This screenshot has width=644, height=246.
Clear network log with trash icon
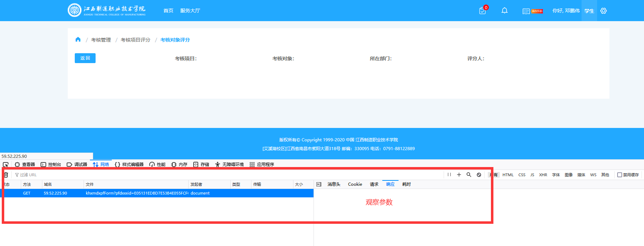[x=6, y=175]
